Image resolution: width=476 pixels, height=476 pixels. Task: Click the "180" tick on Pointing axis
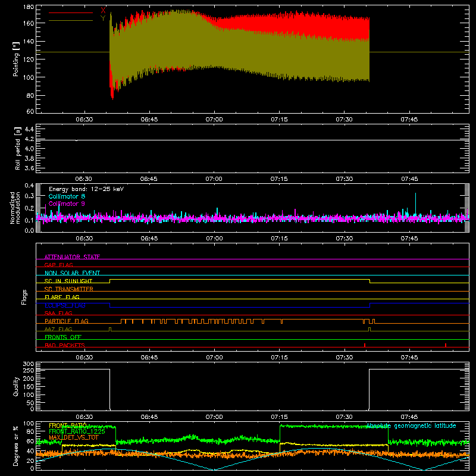(29, 7)
